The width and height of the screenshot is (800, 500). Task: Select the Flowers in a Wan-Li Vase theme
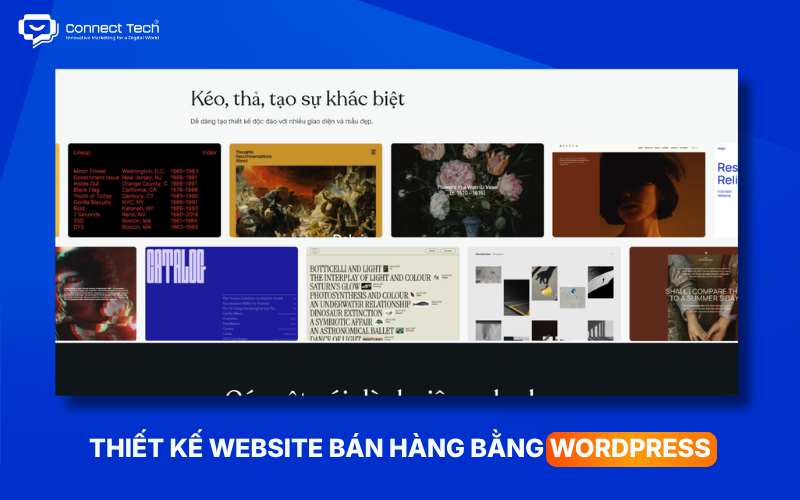[x=467, y=190]
